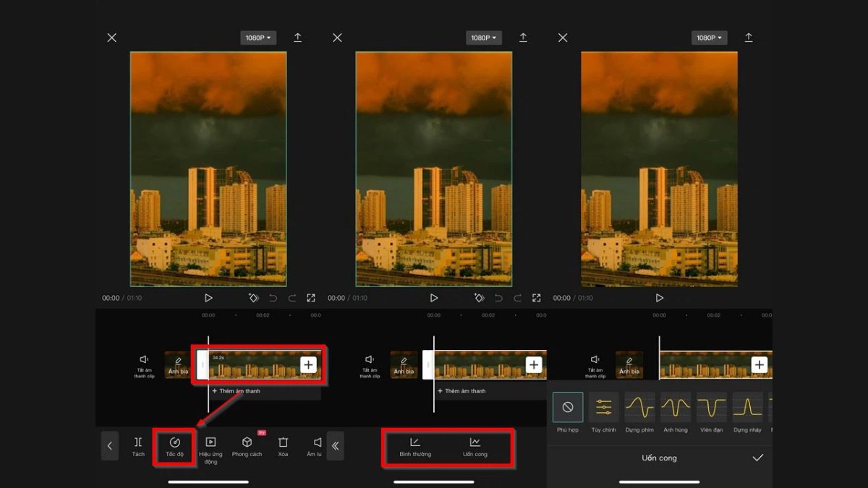The image size is (868, 488).
Task: Delete the clip with Xóa
Action: 283,446
